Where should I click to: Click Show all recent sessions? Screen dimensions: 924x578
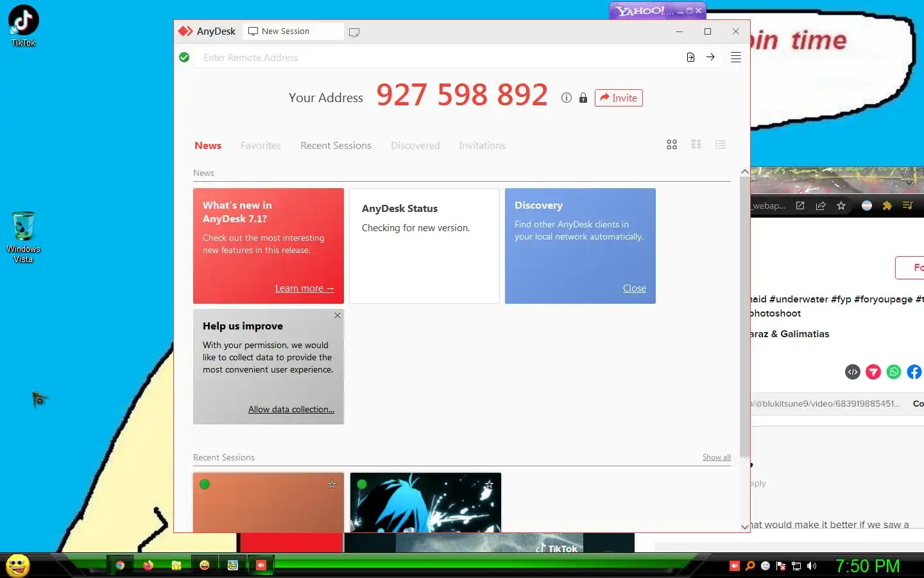[716, 457]
